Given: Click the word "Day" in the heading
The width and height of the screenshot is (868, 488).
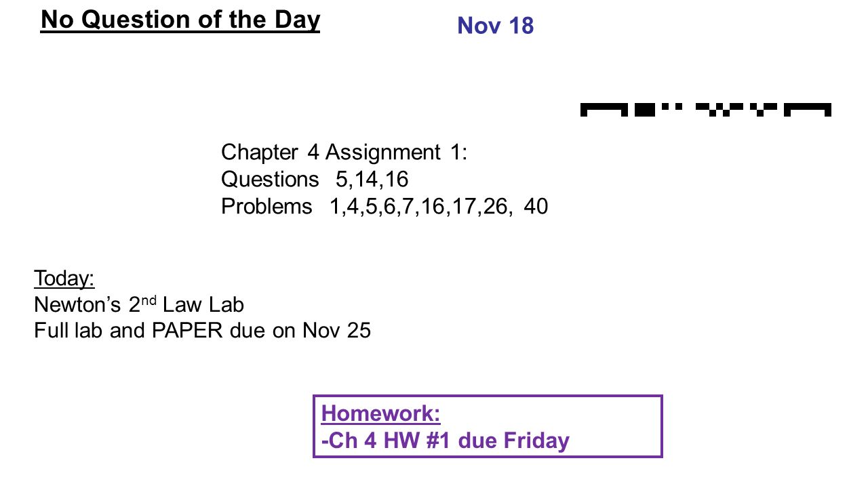Looking at the screenshot, I should coord(297,20).
